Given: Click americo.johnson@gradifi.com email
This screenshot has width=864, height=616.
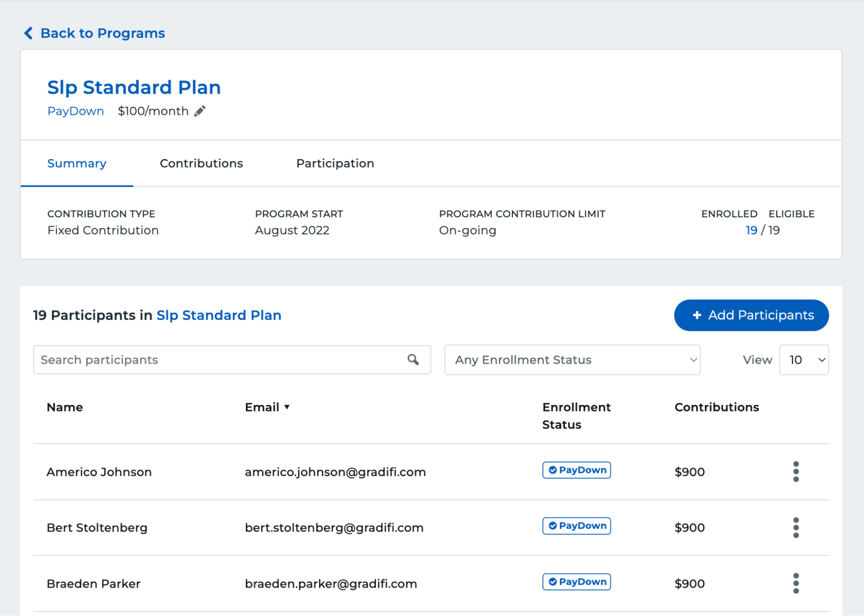Looking at the screenshot, I should (x=335, y=472).
